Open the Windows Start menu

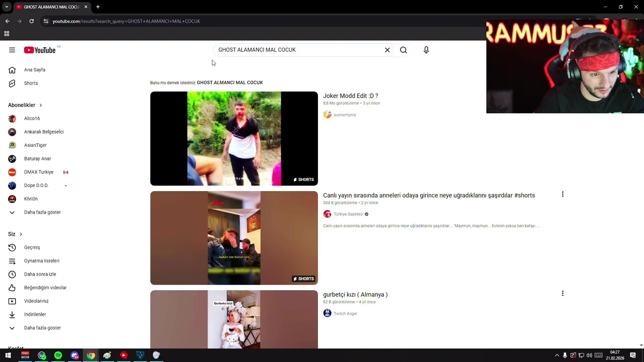(x=8, y=355)
